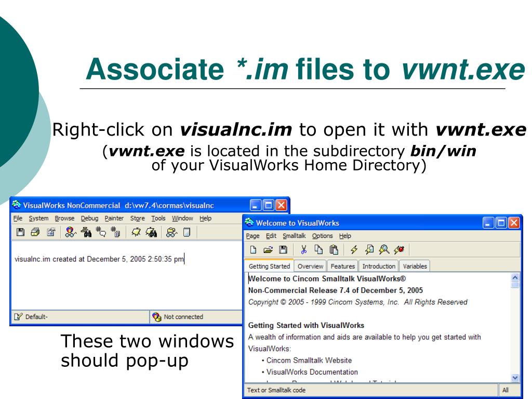This screenshot has width=532, height=399.
Task: Open the Page menu in Welcome window
Action: click(253, 236)
